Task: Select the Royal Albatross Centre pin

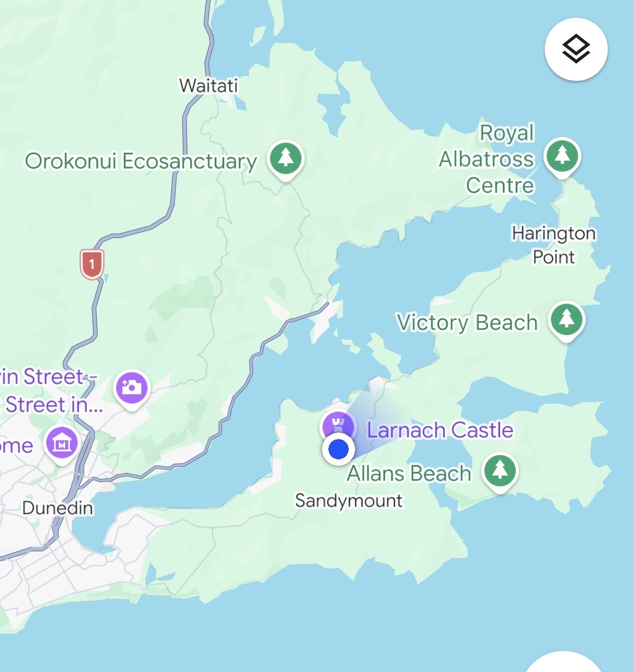Action: pos(562,157)
